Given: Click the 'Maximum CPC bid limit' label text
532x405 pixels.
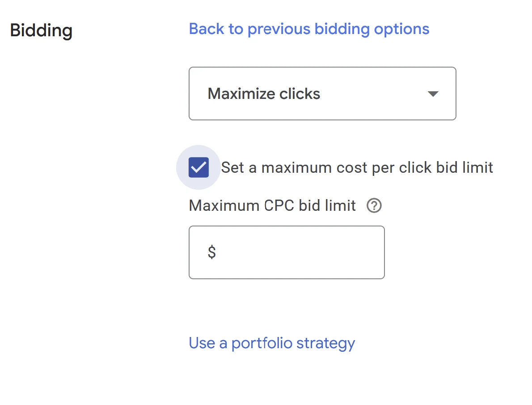Looking at the screenshot, I should tap(272, 205).
